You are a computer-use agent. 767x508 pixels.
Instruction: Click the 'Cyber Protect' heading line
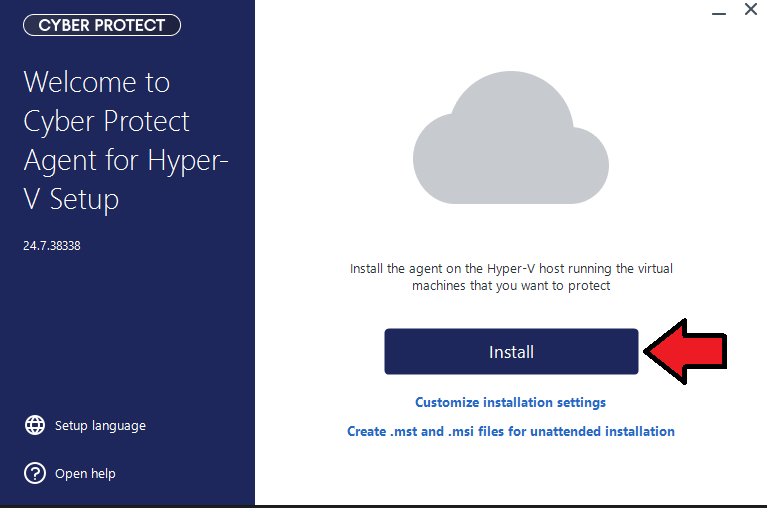click(106, 121)
